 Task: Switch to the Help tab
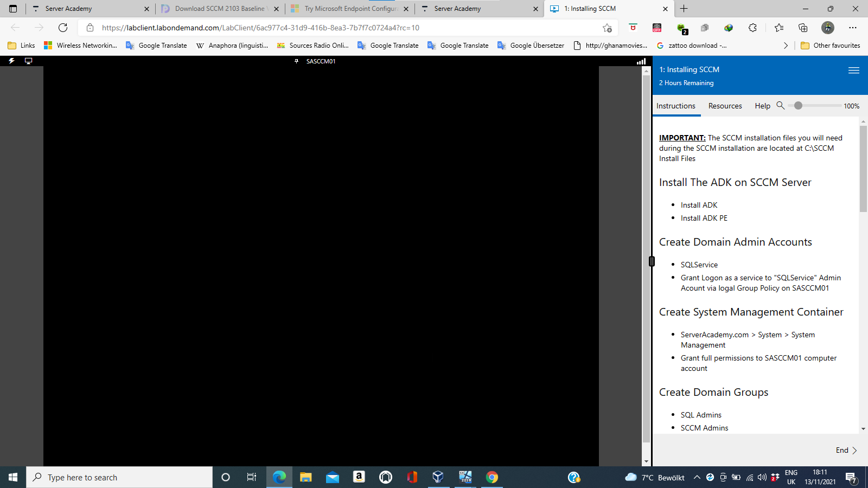[x=762, y=106]
